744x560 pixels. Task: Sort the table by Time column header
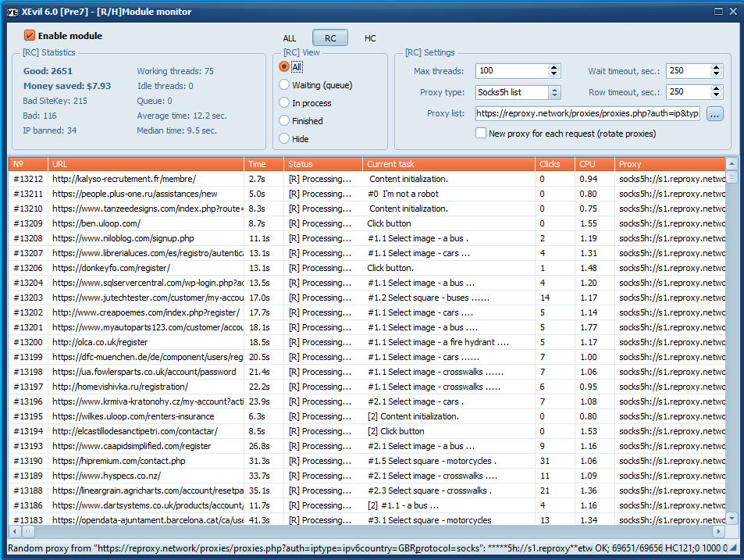[x=263, y=164]
